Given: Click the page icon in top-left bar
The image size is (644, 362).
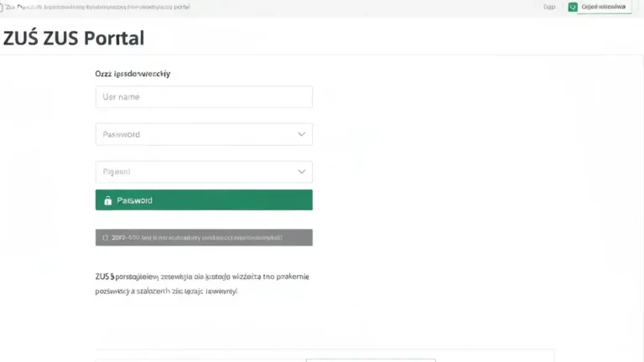Looking at the screenshot, I should 1,7.
